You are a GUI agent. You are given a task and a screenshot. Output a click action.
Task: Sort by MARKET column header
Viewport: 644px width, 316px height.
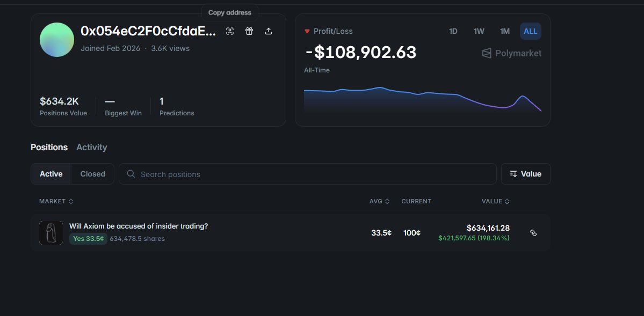click(56, 202)
